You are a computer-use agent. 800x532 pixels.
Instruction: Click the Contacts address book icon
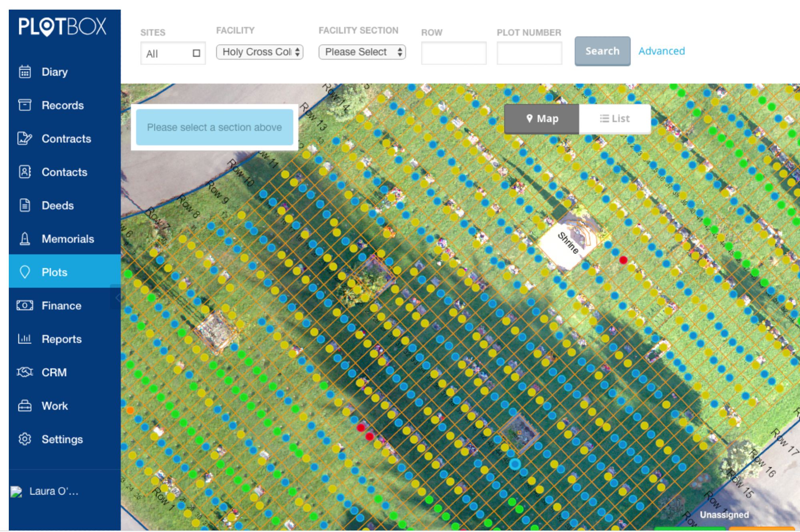(25, 172)
